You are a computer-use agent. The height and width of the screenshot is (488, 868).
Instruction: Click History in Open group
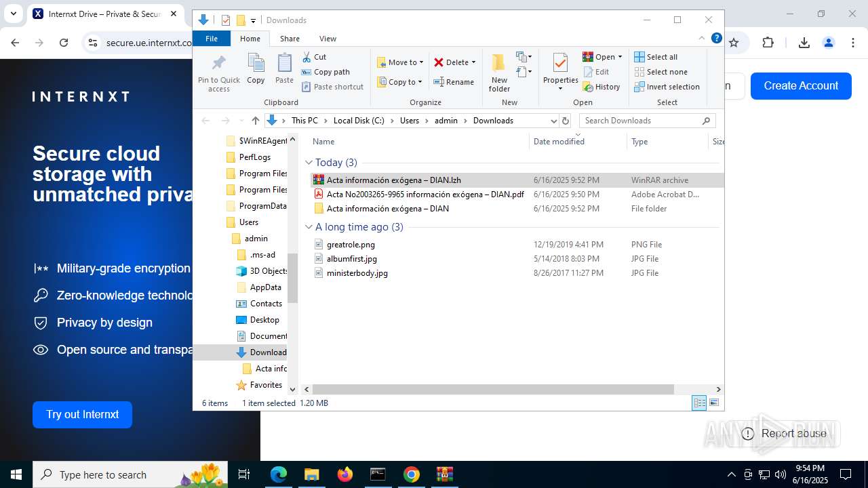pos(601,87)
